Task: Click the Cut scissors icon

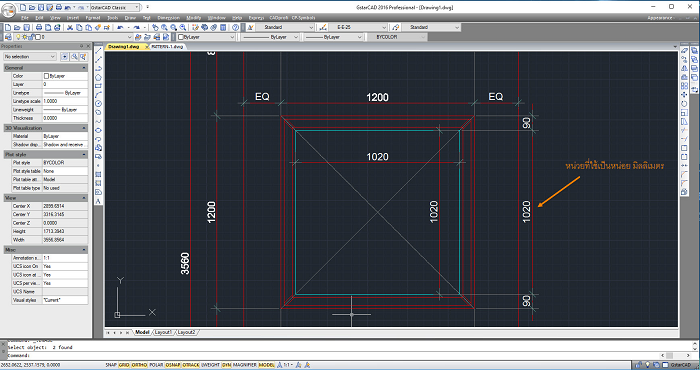Action: [70, 28]
